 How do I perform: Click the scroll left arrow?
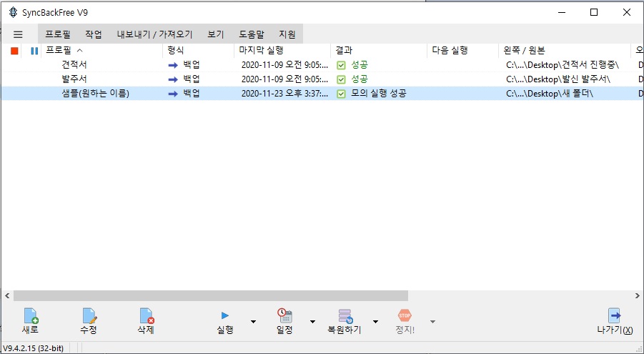click(x=7, y=295)
